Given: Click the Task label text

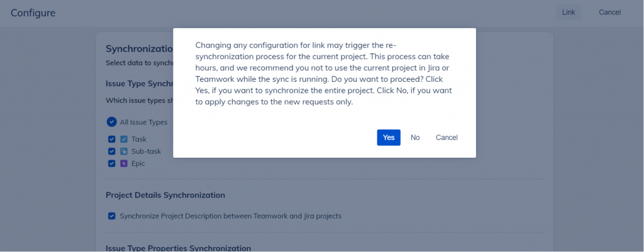Looking at the screenshot, I should pyautogui.click(x=139, y=140).
